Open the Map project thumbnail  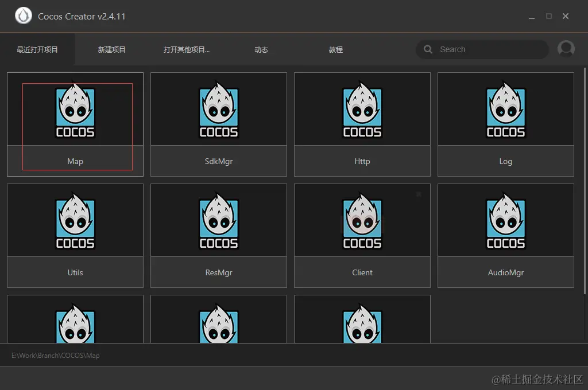(x=75, y=109)
